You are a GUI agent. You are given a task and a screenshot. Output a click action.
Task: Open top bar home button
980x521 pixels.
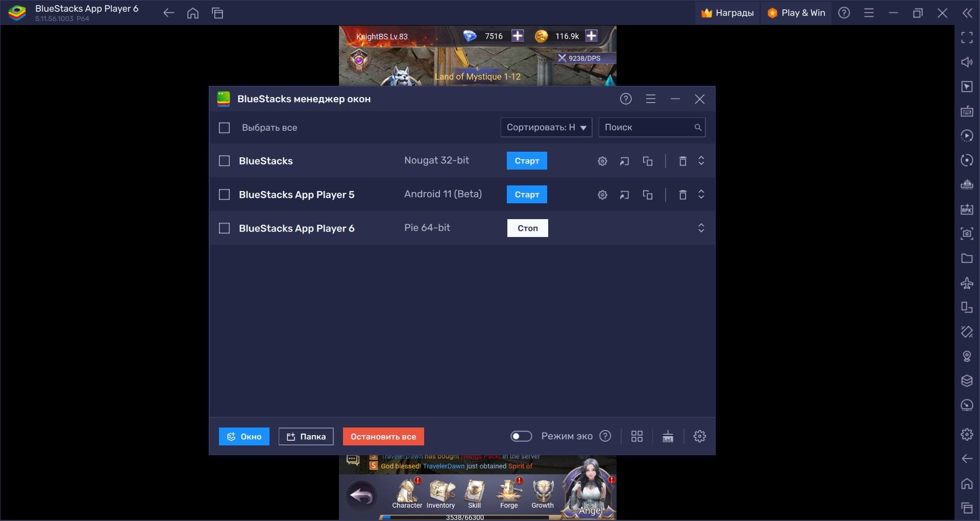pyautogui.click(x=193, y=13)
